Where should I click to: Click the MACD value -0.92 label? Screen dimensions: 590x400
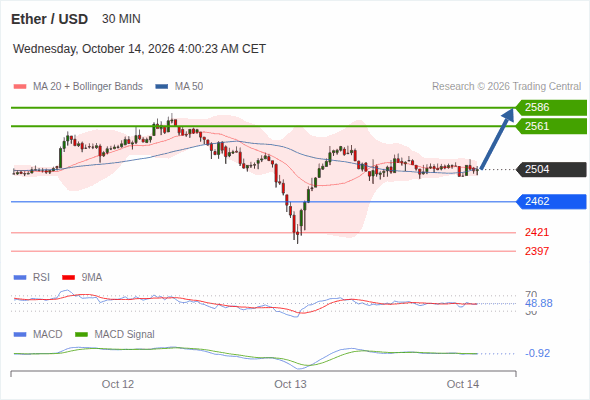[x=537, y=353]
